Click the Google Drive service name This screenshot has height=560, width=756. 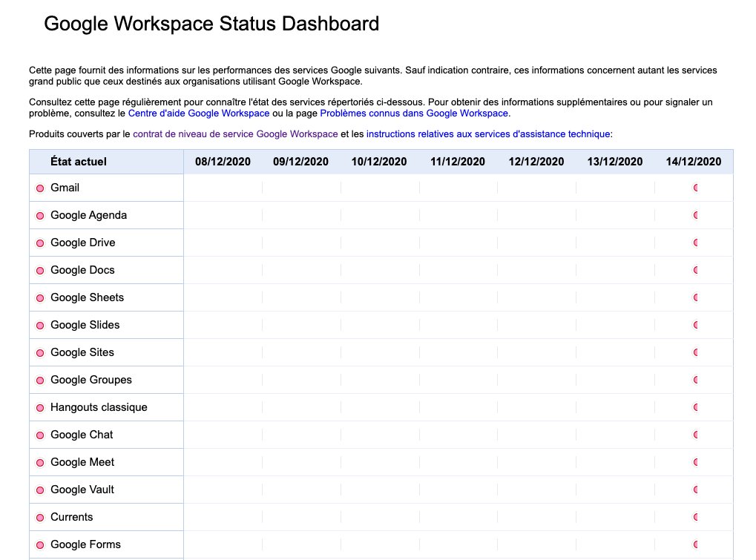point(83,243)
